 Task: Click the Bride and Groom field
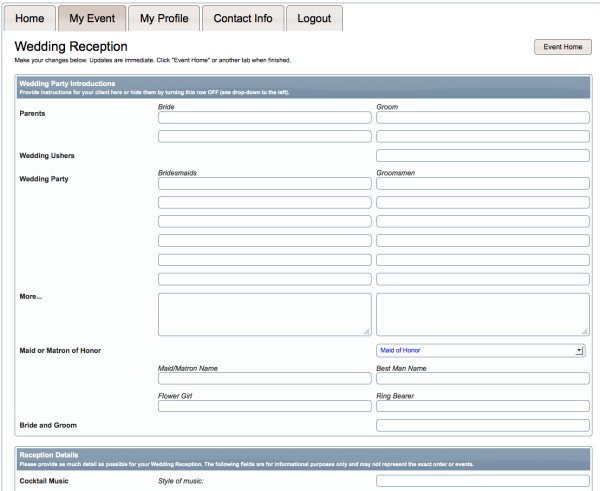[x=482, y=425]
